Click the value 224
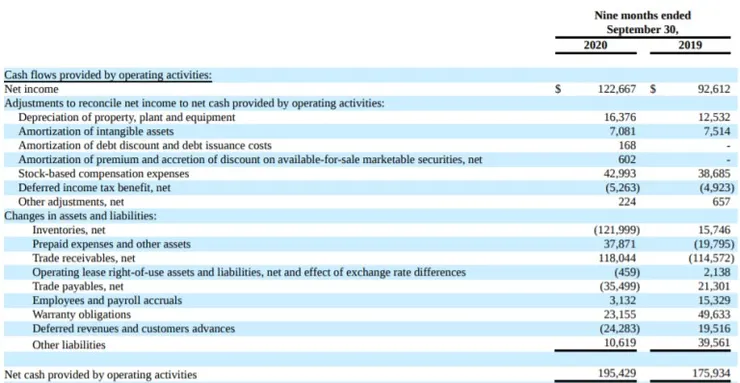The height and width of the screenshot is (383, 740). click(627, 202)
